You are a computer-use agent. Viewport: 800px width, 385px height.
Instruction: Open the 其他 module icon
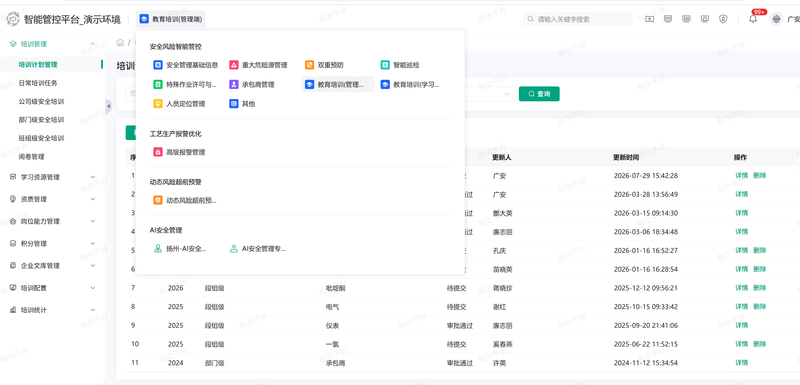point(234,104)
